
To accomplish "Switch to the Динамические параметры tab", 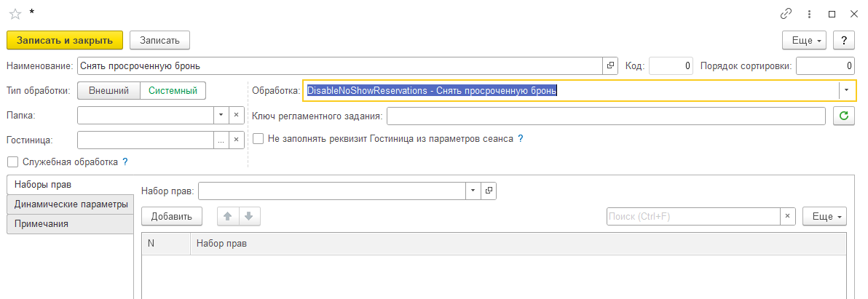I will coord(71,204).
